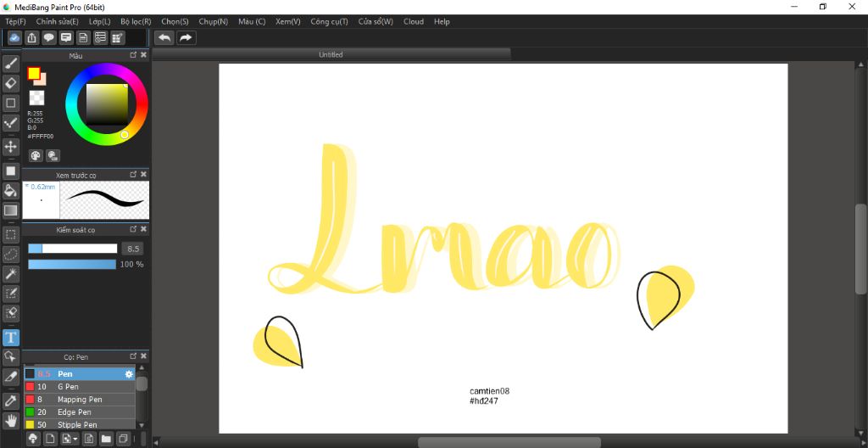
Task: Click the brush opacity slider at 100 %
Action: click(x=72, y=264)
